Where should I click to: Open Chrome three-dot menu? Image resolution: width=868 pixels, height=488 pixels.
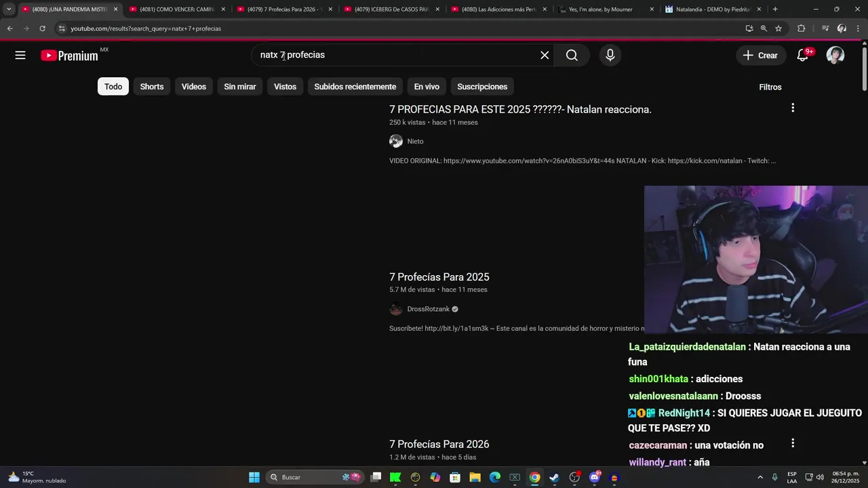click(x=859, y=28)
